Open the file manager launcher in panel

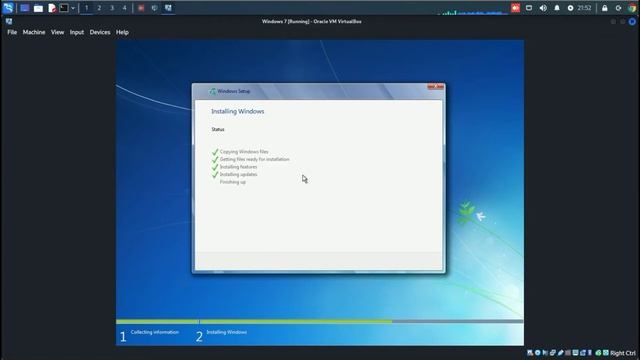pos(38,8)
